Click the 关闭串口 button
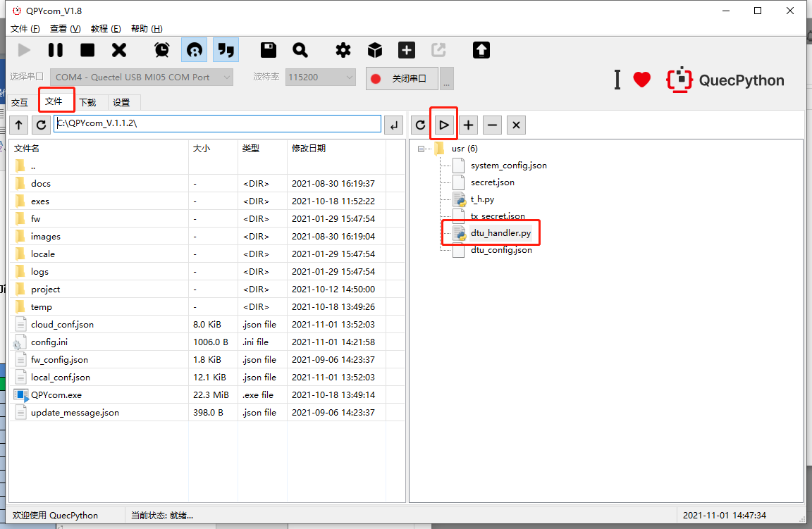The height and width of the screenshot is (529, 812). click(402, 79)
